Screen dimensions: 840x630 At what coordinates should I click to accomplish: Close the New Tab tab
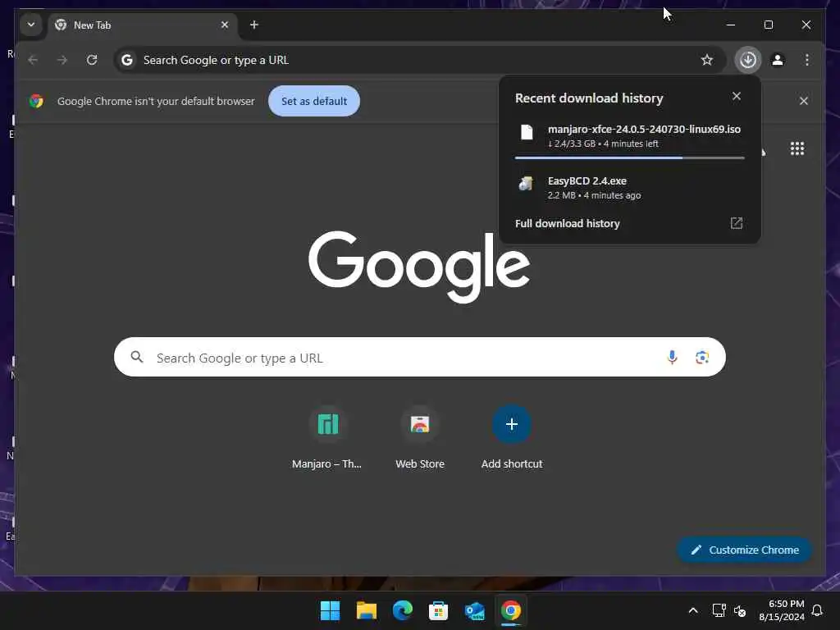225,25
